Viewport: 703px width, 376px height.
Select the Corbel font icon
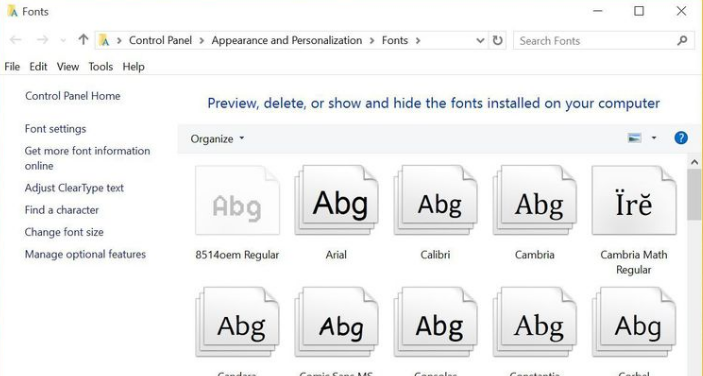[634, 322]
